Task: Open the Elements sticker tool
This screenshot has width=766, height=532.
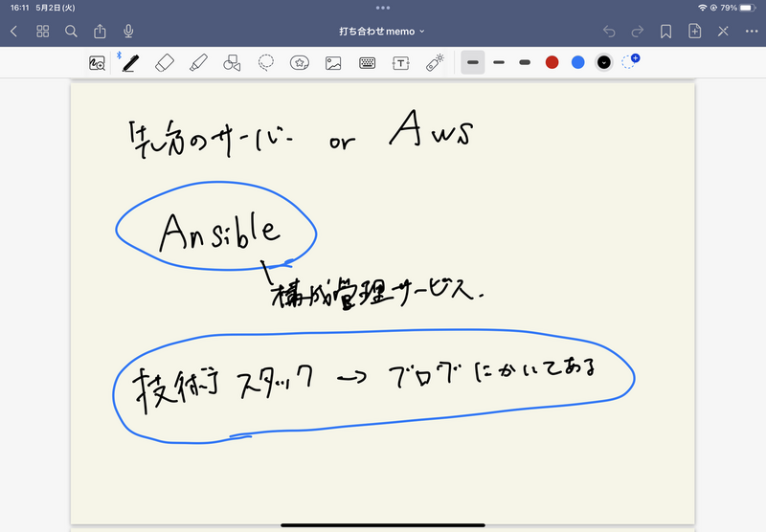Action: point(300,63)
